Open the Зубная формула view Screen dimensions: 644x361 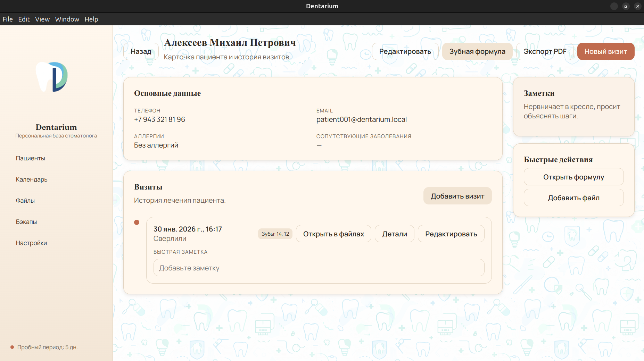pyautogui.click(x=477, y=51)
